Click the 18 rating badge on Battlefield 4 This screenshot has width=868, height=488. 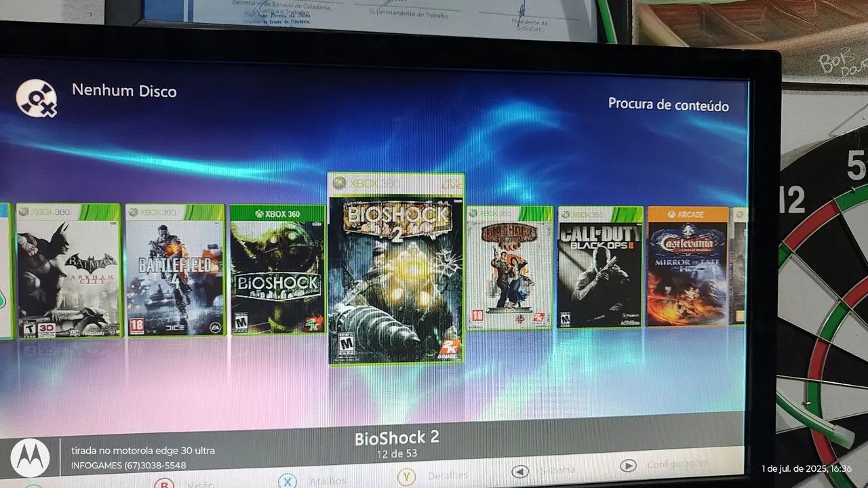137,326
